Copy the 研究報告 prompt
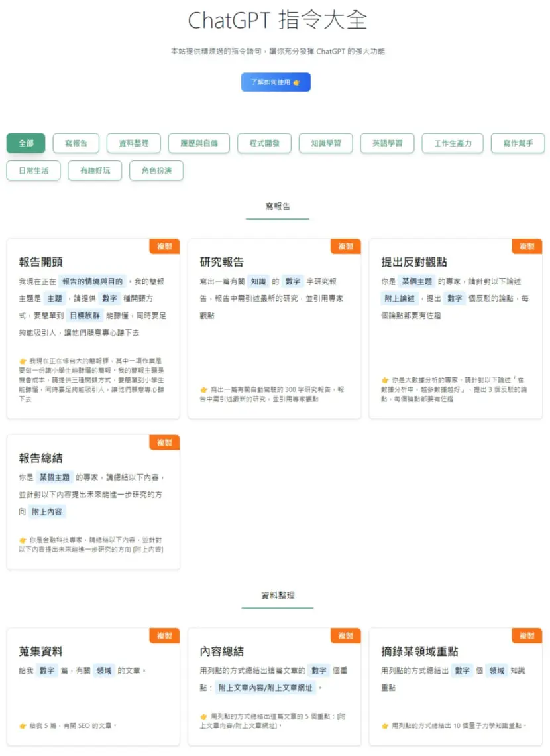The height and width of the screenshot is (756, 550). (346, 247)
